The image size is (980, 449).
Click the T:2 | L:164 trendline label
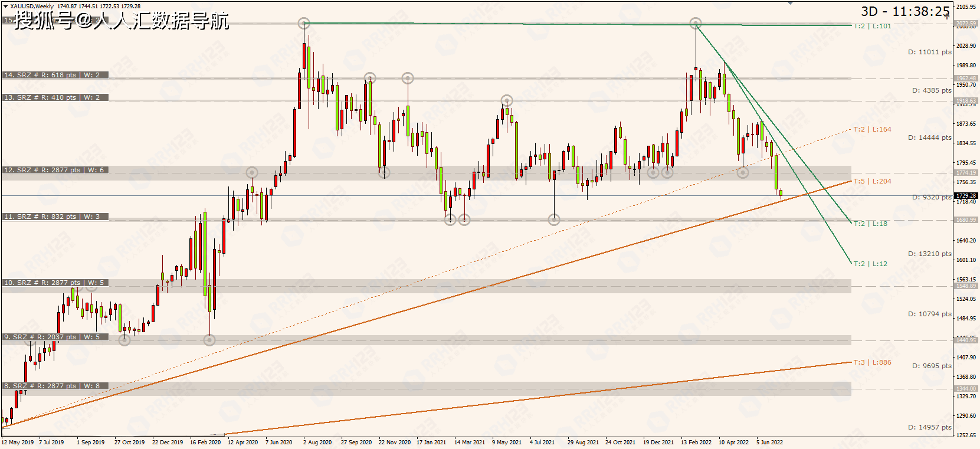[x=873, y=129]
